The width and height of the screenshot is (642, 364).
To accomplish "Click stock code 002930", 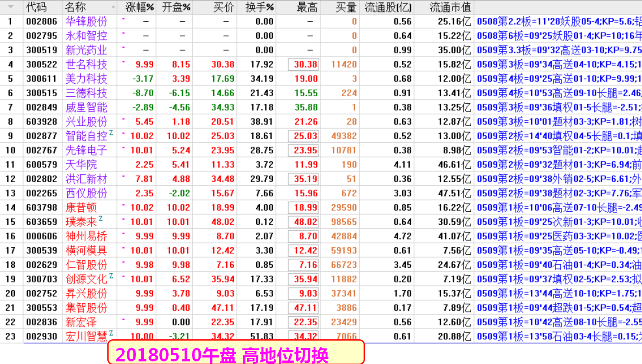I will tap(42, 336).
